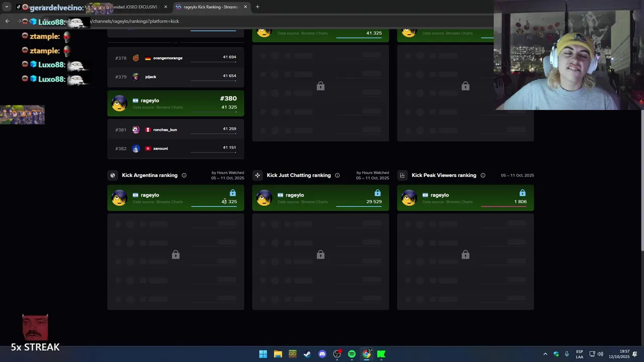Open Chrome tab search dropdown
Viewport: 644px width, 362px height.
pos(7,7)
